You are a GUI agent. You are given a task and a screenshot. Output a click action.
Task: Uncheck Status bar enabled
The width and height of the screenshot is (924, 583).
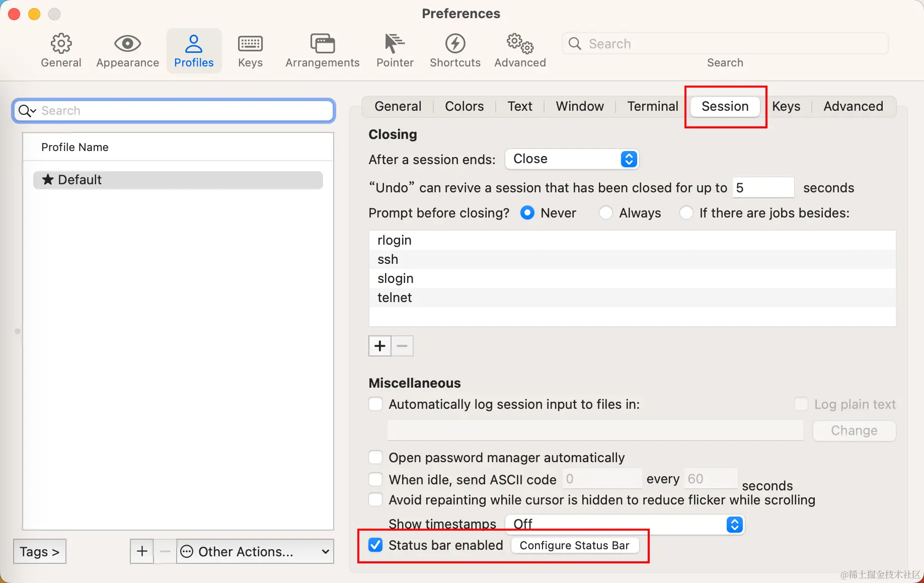click(x=375, y=545)
